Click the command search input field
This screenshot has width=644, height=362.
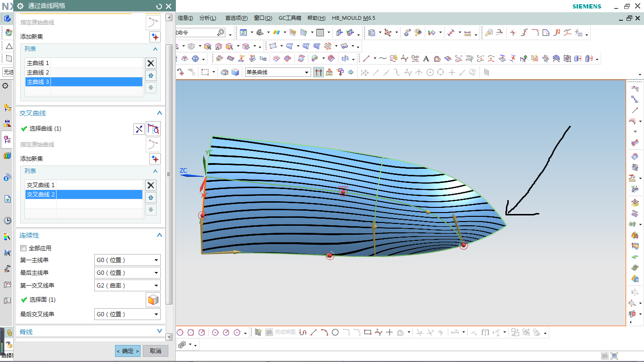pyautogui.click(x=196, y=33)
